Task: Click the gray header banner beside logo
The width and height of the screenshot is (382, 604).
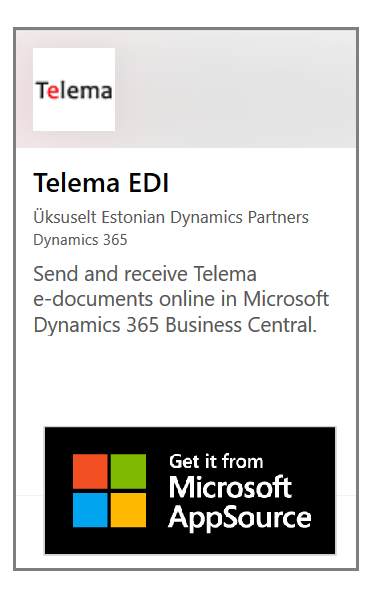Action: 235,89
